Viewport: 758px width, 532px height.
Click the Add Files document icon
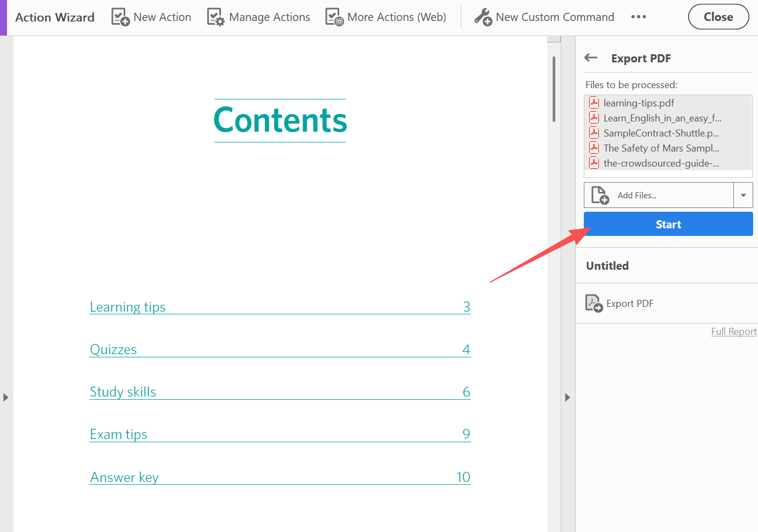(x=600, y=195)
